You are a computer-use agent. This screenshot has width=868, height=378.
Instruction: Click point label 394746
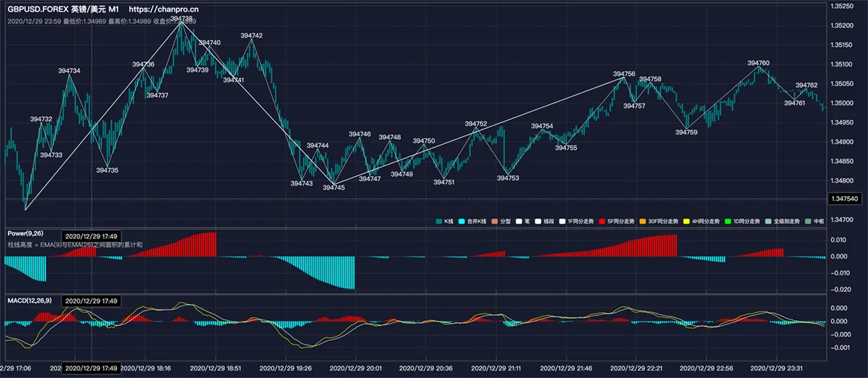coord(359,134)
